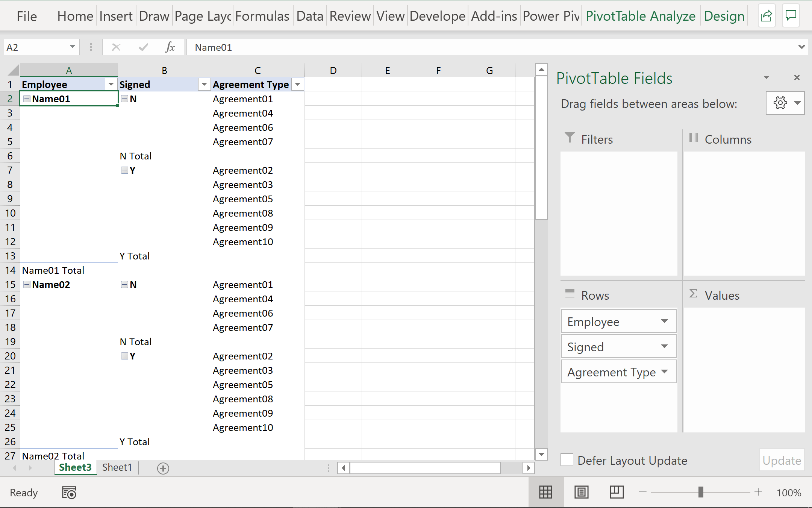Click the greyed Update button
This screenshot has width=812, height=508.
point(782,460)
